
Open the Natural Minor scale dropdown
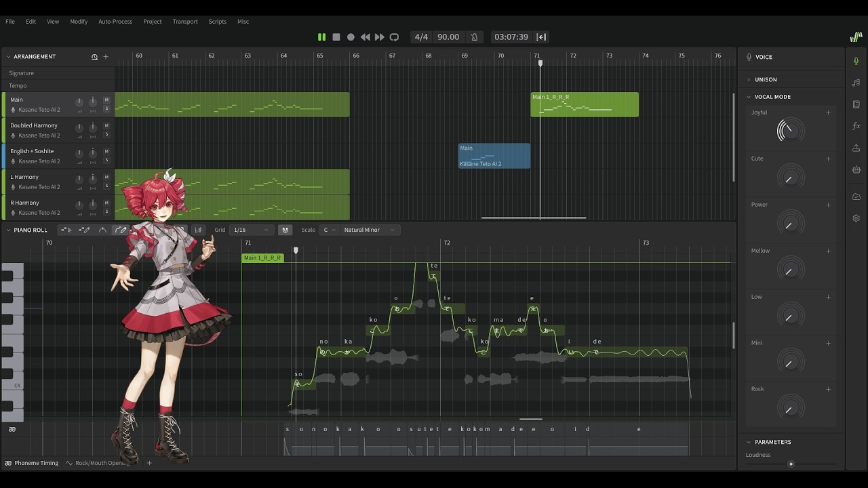tap(370, 230)
